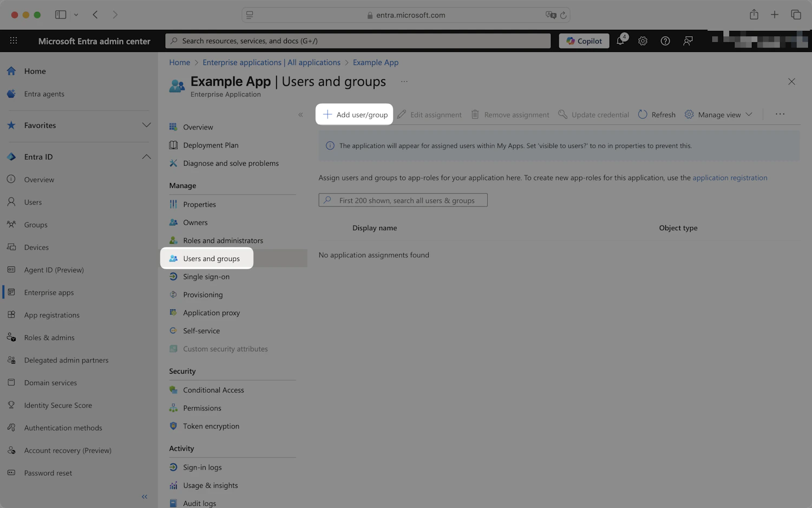Open Agent ID (Preview) in sidebar
The width and height of the screenshot is (812, 508).
(54, 270)
